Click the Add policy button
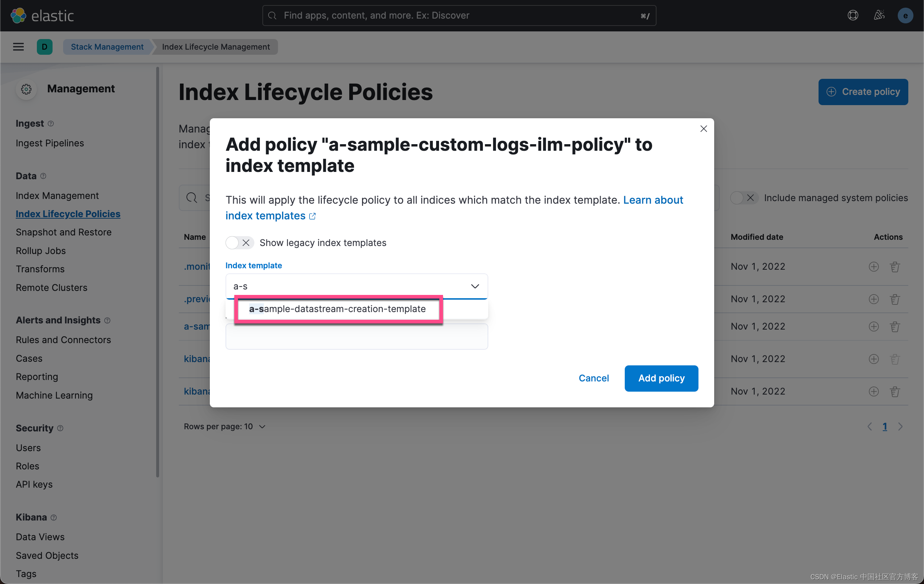This screenshot has width=924, height=584. [661, 379]
